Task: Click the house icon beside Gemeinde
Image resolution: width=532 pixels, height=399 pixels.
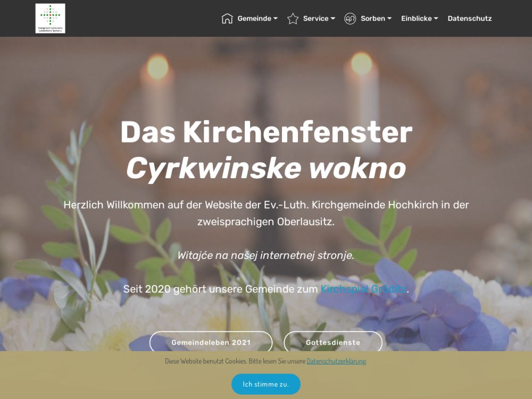Action: click(227, 18)
